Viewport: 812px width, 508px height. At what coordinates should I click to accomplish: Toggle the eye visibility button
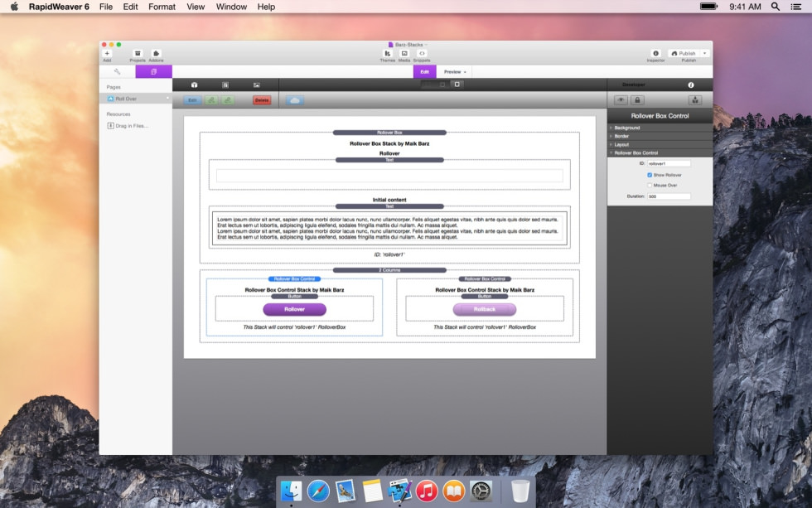point(621,100)
